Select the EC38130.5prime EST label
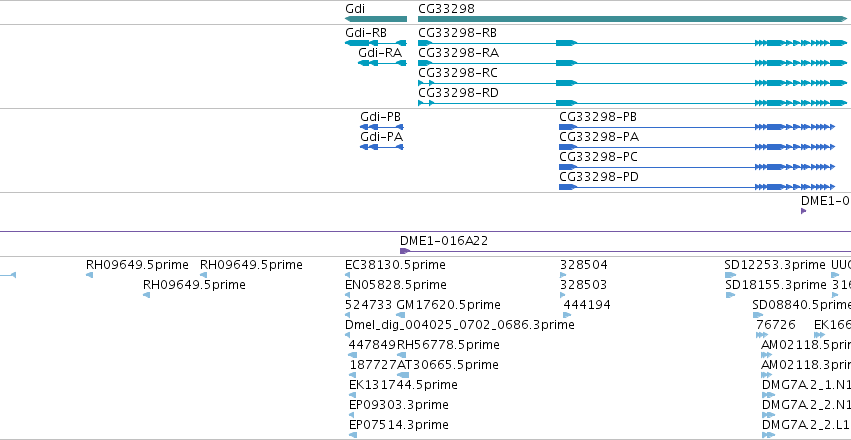This screenshot has width=851, height=440. (395, 265)
